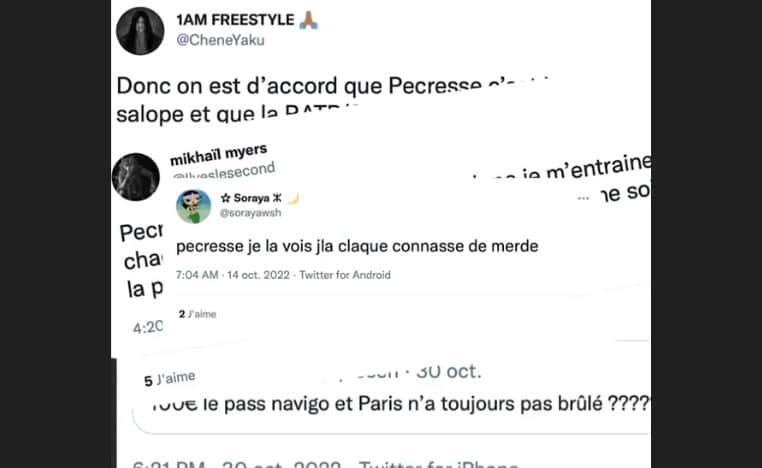Image resolution: width=762 pixels, height=468 pixels.
Task: Open the three-dot menu on Soraya's tweet
Action: coord(583,198)
